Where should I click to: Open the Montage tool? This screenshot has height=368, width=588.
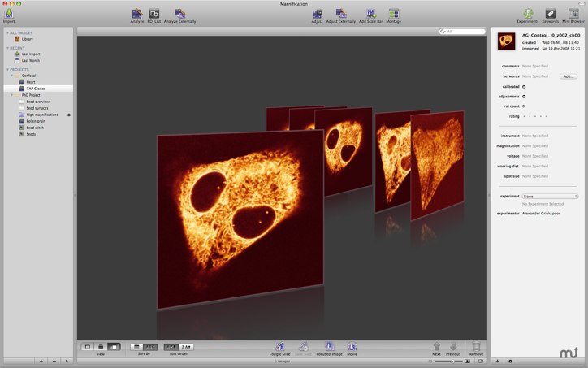coord(394,14)
